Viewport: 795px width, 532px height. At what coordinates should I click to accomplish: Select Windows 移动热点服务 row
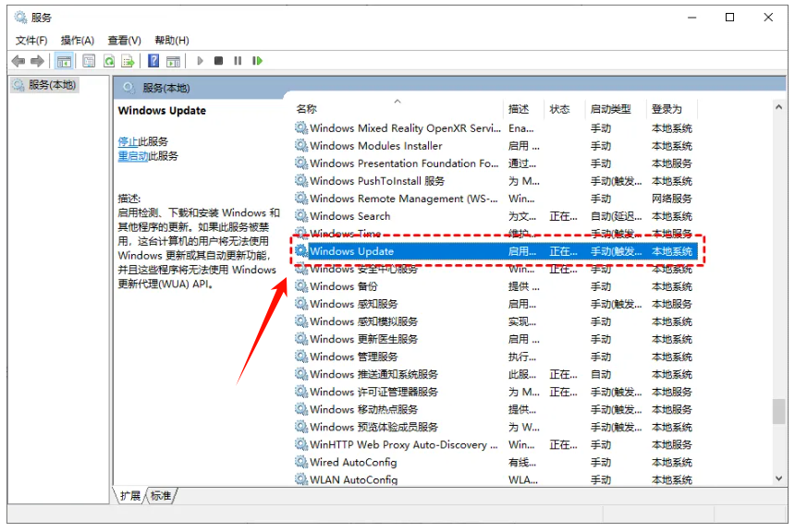pyautogui.click(x=494, y=409)
